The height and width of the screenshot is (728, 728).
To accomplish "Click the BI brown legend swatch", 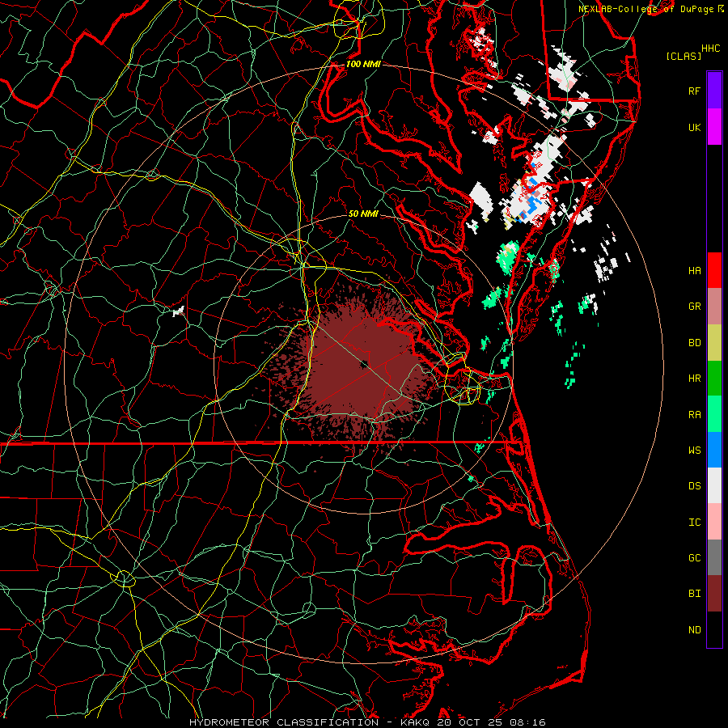I will pyautogui.click(x=714, y=594).
